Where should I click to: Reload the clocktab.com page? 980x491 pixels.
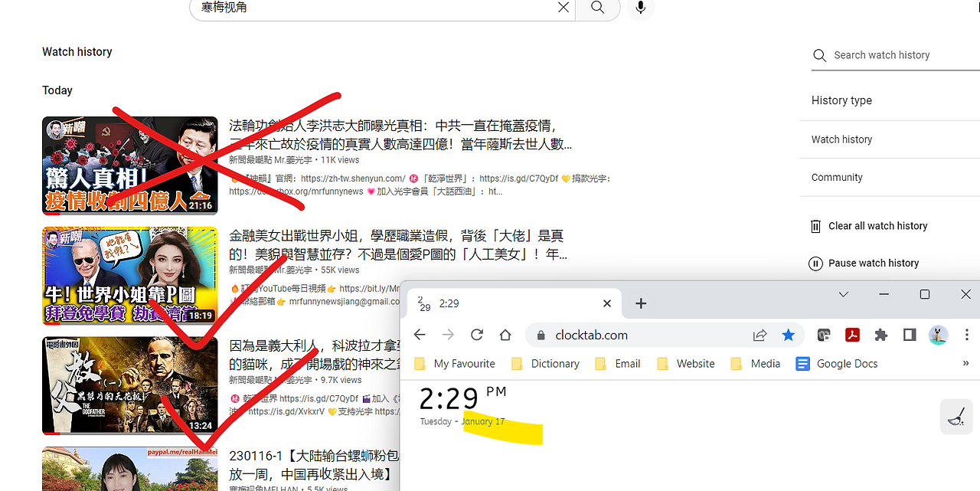pos(477,335)
